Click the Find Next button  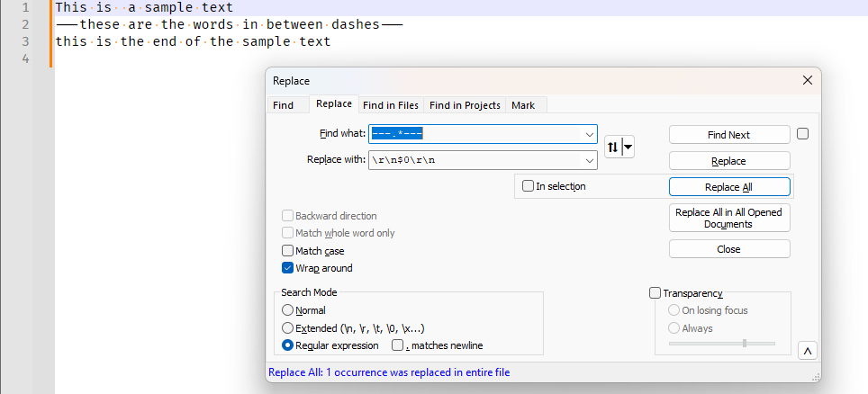(729, 134)
